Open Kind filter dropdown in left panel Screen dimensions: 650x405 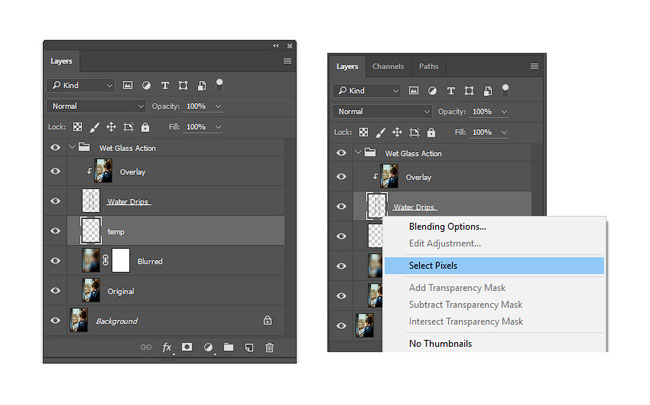tap(81, 85)
